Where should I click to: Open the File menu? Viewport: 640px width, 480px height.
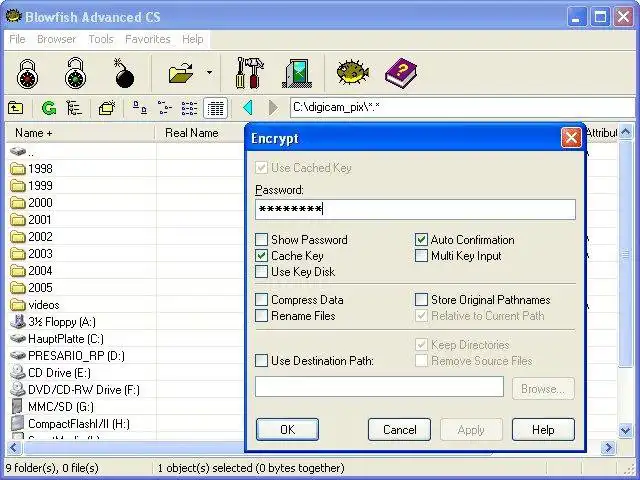(x=17, y=39)
